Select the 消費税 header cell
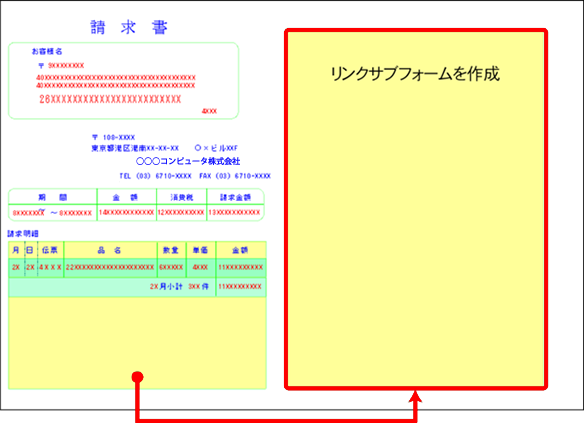584x423 pixels. pyautogui.click(x=182, y=197)
